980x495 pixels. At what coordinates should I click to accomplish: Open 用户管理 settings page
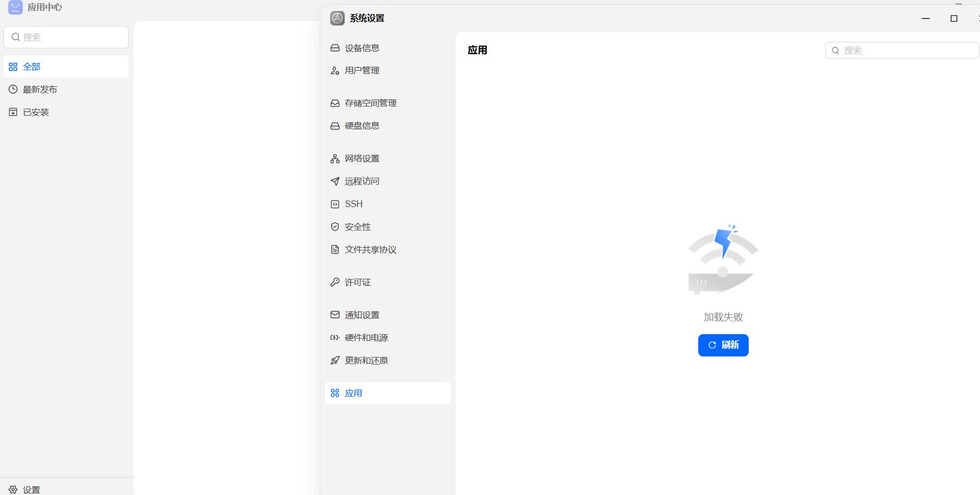coord(388,71)
